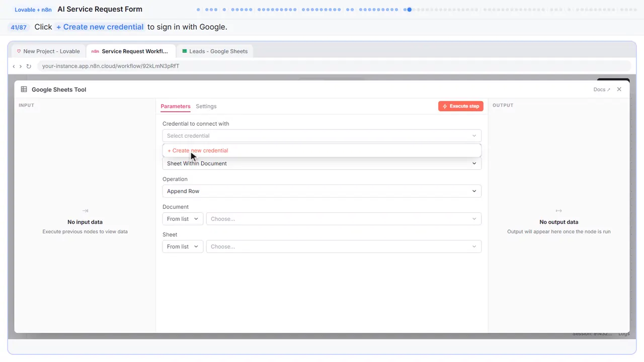644x362 pixels.
Task: Click the n8n logo on workflow tab
Action: coord(95,51)
